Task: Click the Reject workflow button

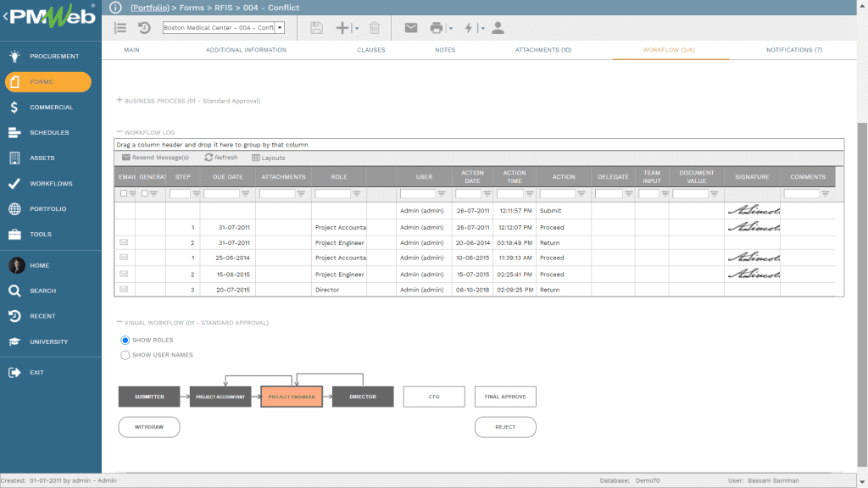Action: point(505,427)
